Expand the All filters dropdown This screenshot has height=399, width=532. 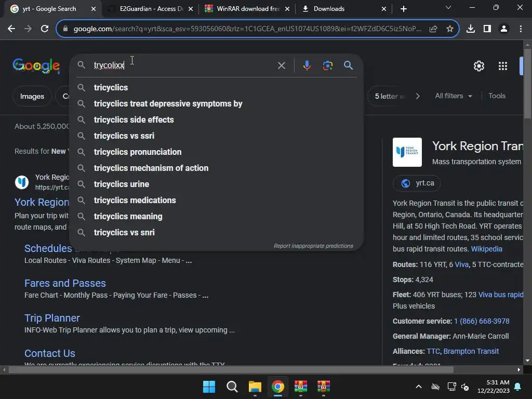[x=453, y=96]
